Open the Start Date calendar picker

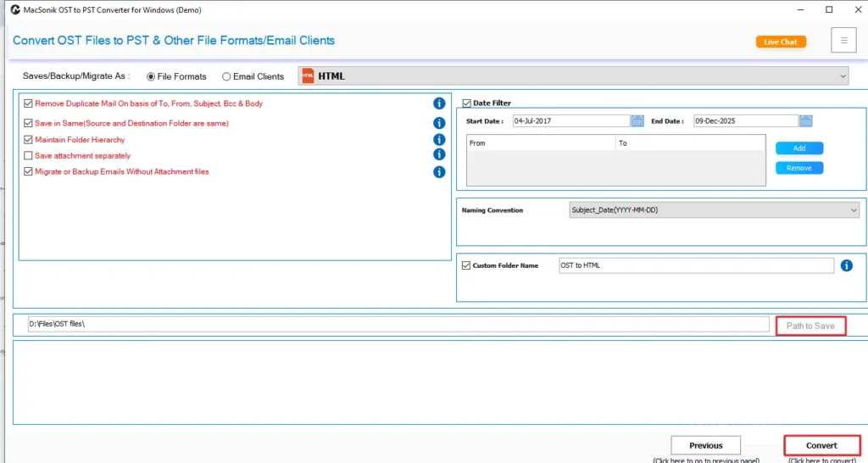[x=637, y=121]
